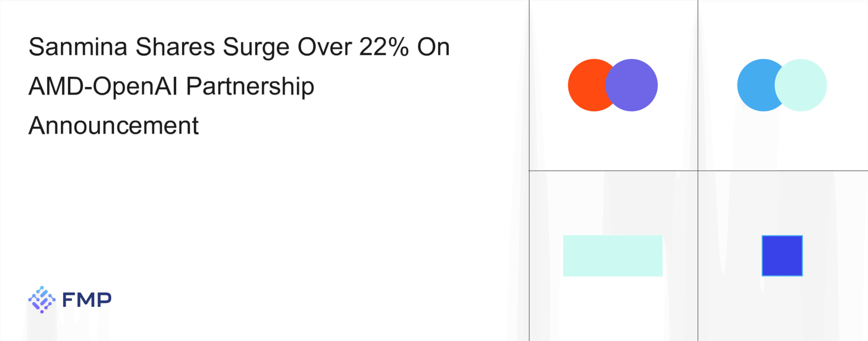Click the word "Over" in the headline
This screenshot has width=868, height=341.
(325, 47)
